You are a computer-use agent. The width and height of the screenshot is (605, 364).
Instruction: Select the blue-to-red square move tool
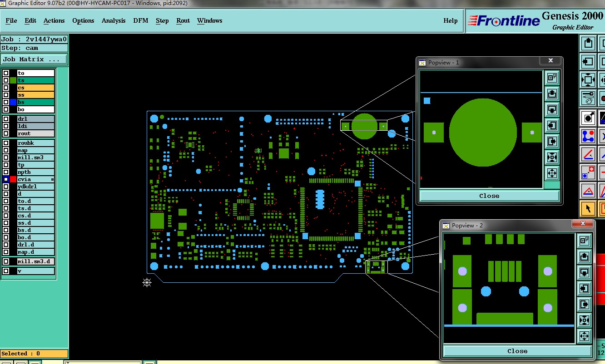click(x=589, y=172)
